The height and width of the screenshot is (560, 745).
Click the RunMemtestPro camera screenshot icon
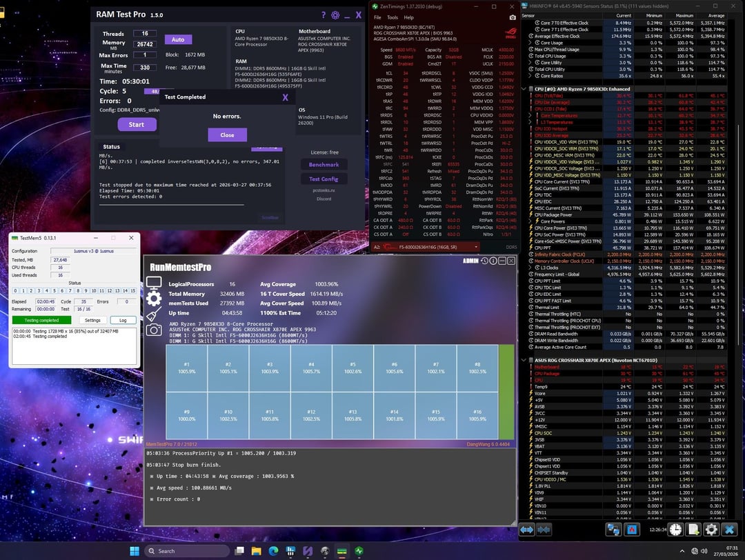154,330
